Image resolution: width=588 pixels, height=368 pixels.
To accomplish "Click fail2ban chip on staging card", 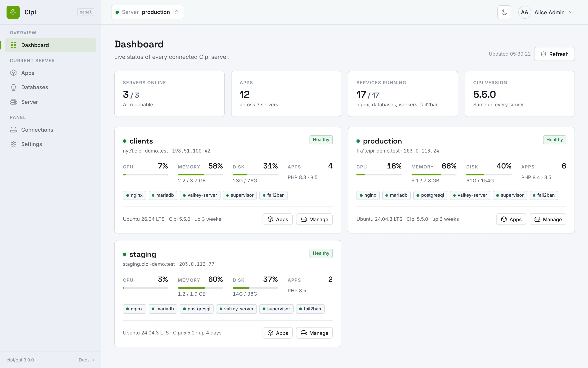I will 310,309.
